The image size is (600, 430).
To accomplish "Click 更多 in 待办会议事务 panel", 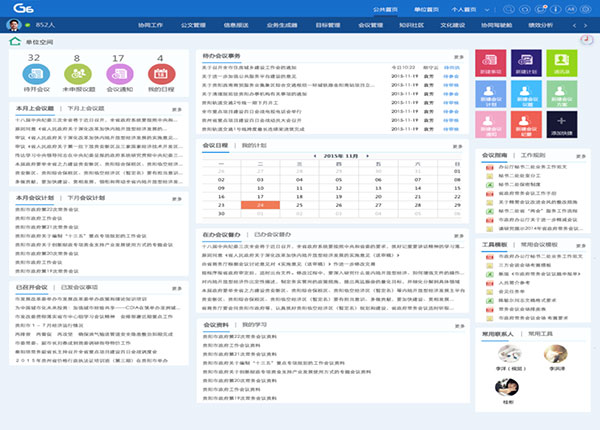I will pos(459,57).
